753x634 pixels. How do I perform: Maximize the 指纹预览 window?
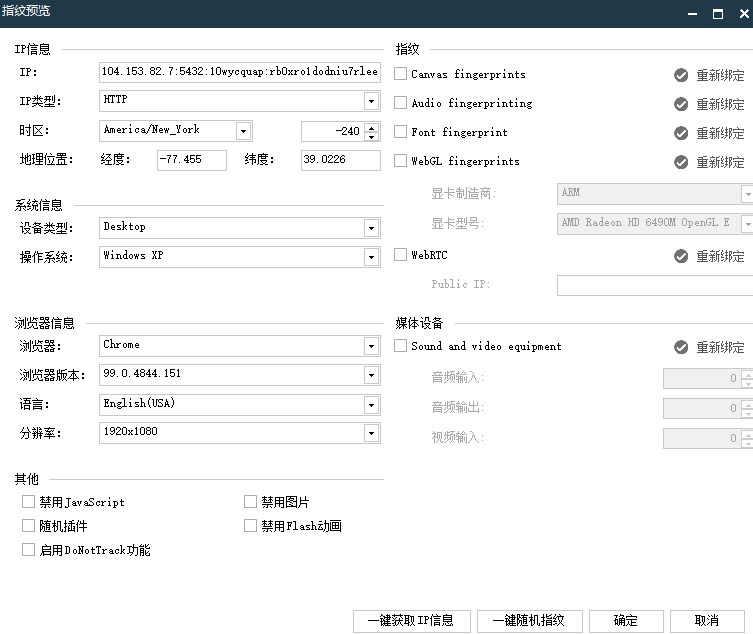coord(717,14)
